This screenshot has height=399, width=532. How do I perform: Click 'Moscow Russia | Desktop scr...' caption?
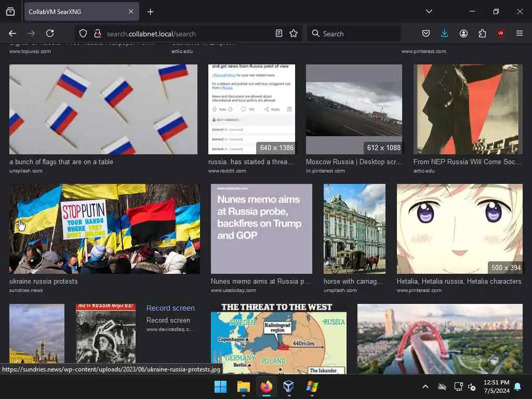click(354, 162)
